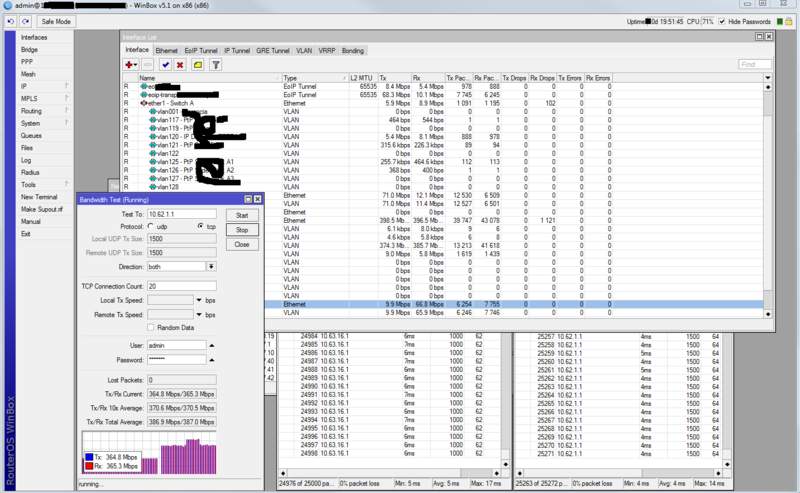Switch to the VLAN tab

pyautogui.click(x=304, y=51)
